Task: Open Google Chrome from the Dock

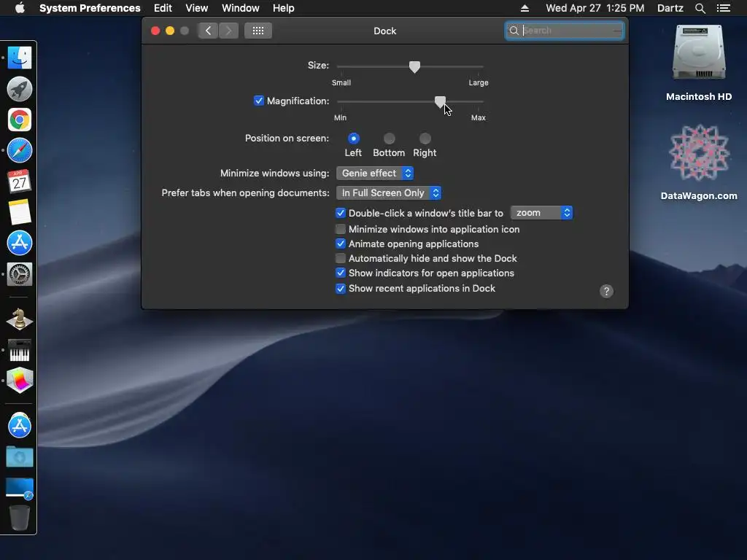Action: pyautogui.click(x=20, y=120)
